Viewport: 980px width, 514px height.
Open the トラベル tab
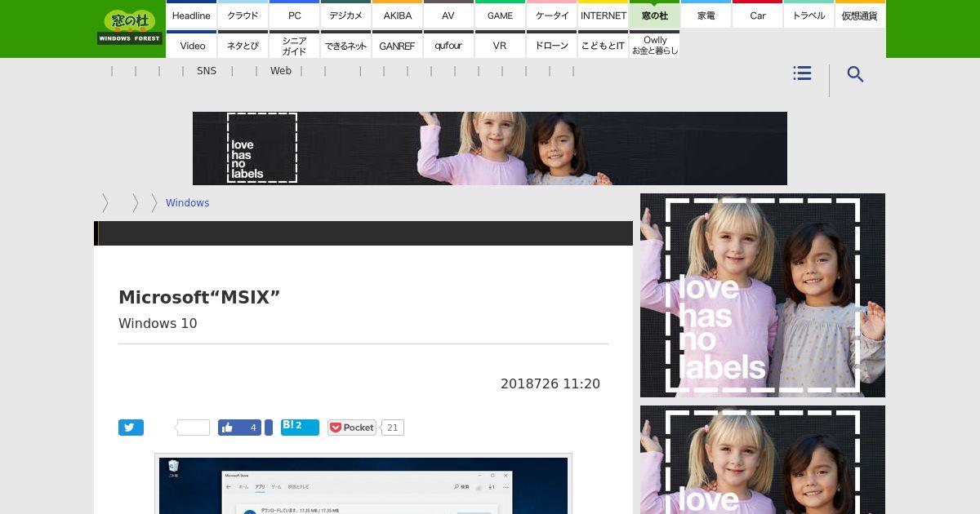tap(808, 15)
